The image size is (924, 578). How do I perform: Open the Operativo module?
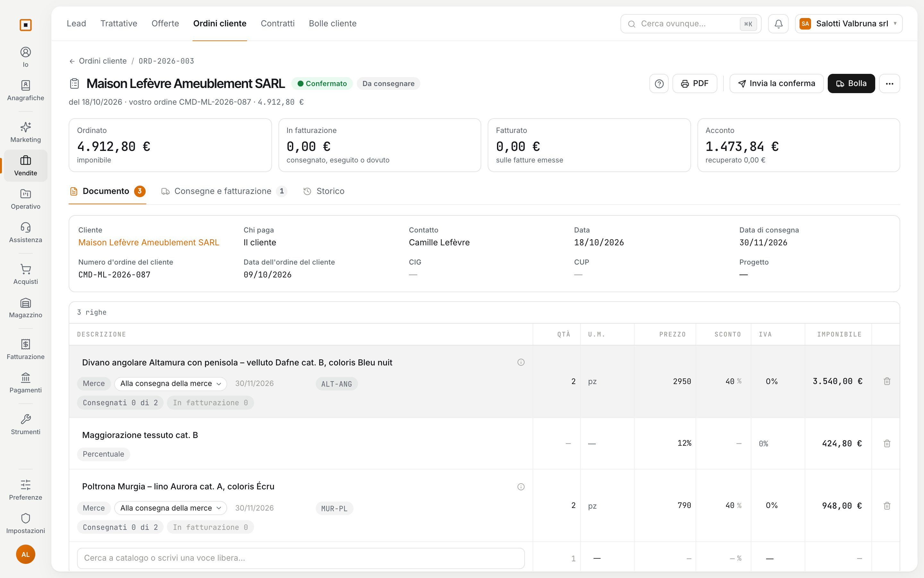point(26,199)
